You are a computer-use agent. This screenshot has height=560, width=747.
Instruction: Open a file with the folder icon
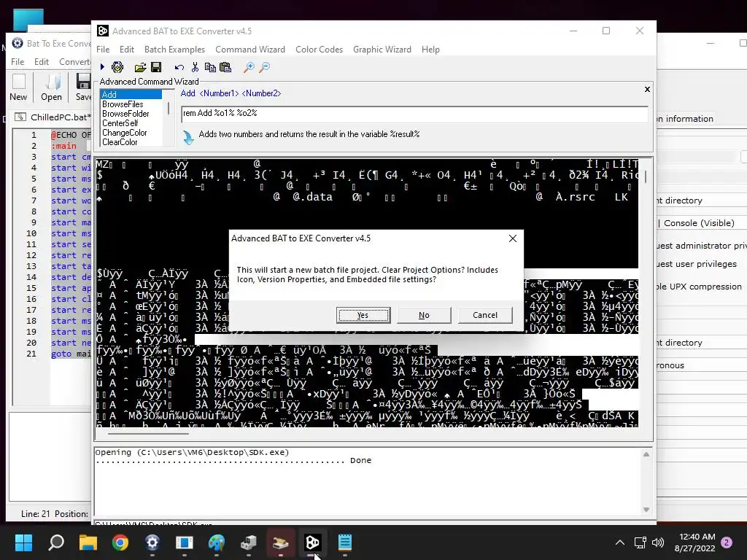140,67
